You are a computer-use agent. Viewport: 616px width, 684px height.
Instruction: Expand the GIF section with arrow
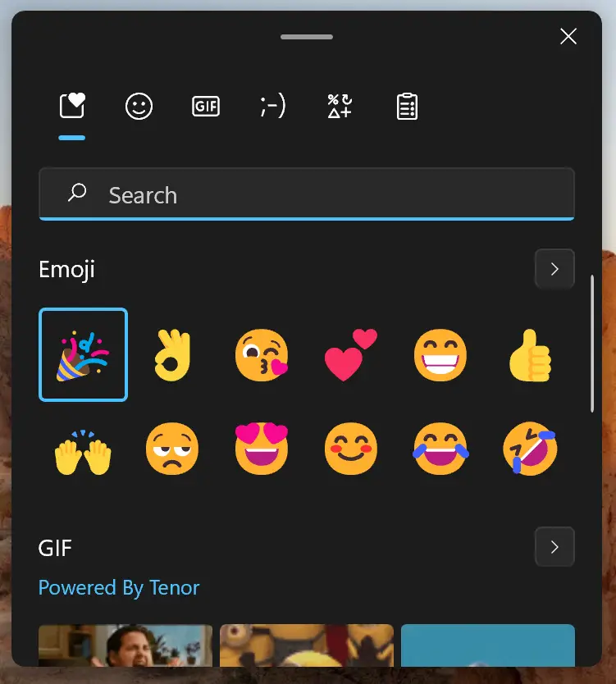tap(554, 546)
